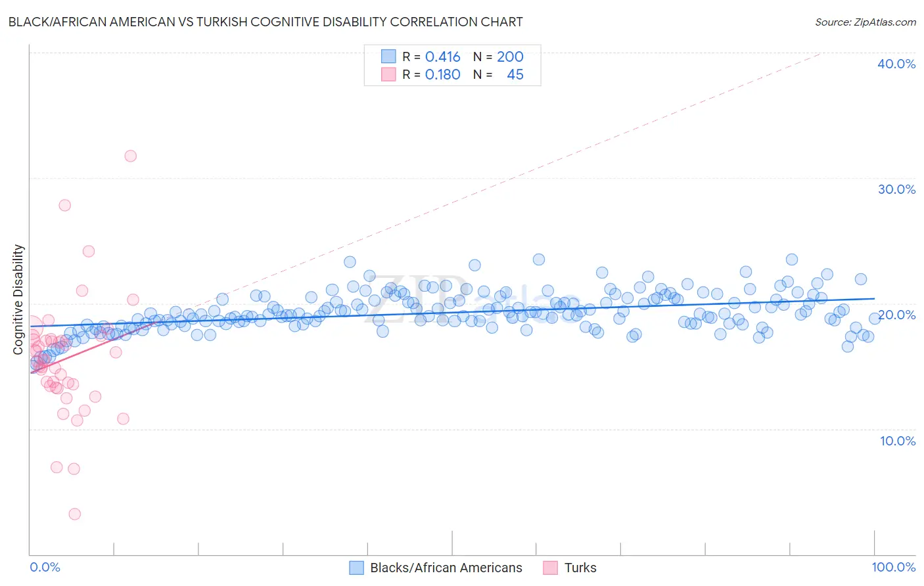This screenshot has width=924, height=586.
Task: Click the R value 0.180 in stats box
Action: (443, 74)
